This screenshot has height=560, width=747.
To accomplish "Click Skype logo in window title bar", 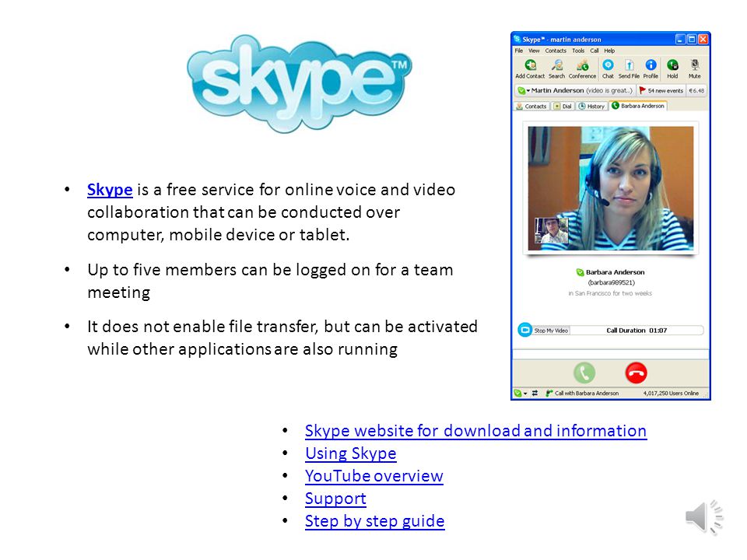I will [517, 39].
